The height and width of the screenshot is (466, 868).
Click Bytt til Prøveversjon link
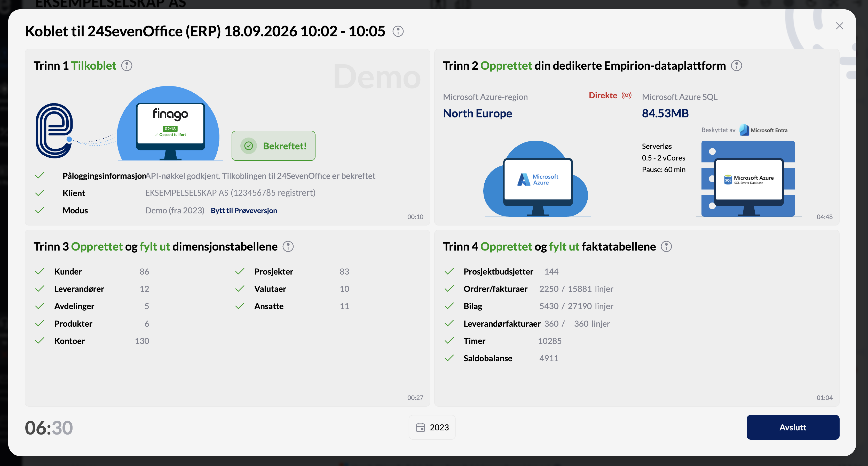pyautogui.click(x=244, y=211)
